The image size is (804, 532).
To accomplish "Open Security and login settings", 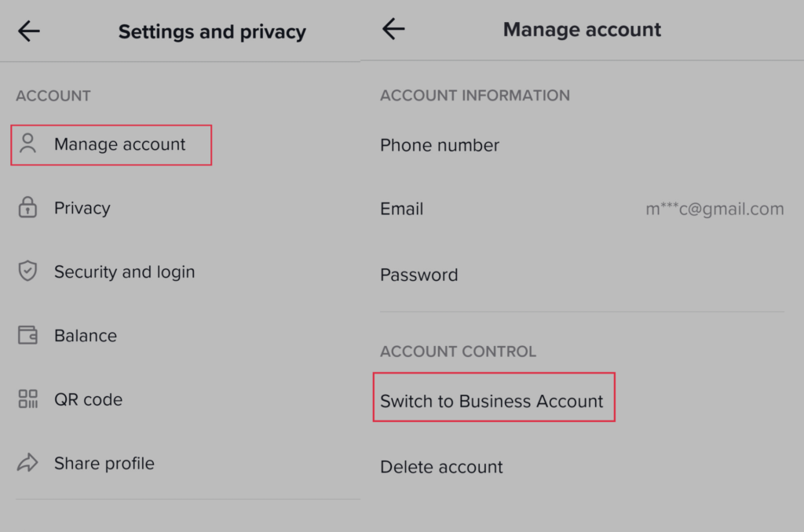I will click(180, 271).
